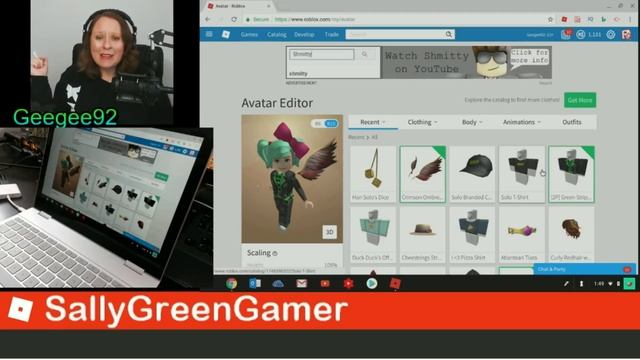The image size is (640, 360).
Task: Open Catalog in the Roblox nav bar
Action: 277,35
